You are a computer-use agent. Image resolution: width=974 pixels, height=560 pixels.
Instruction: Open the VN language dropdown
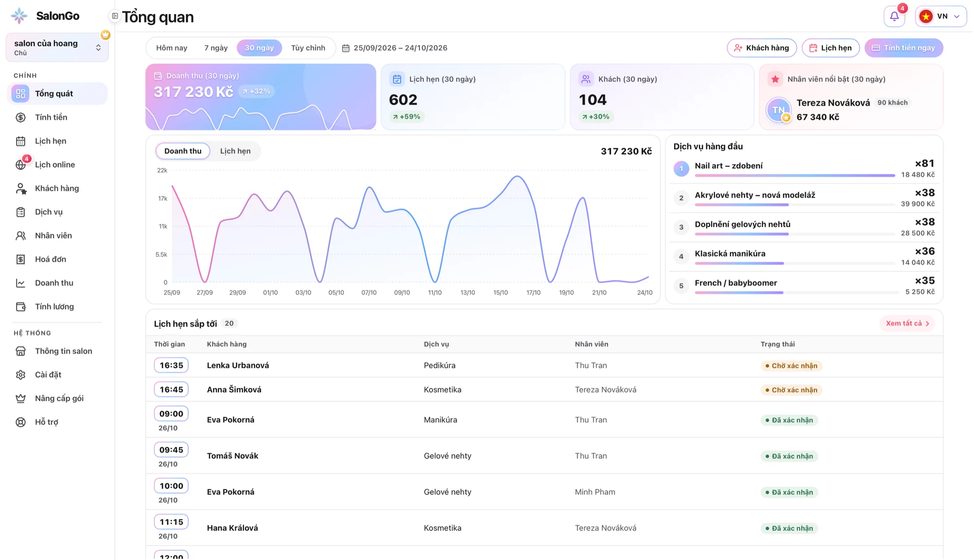(x=941, y=17)
